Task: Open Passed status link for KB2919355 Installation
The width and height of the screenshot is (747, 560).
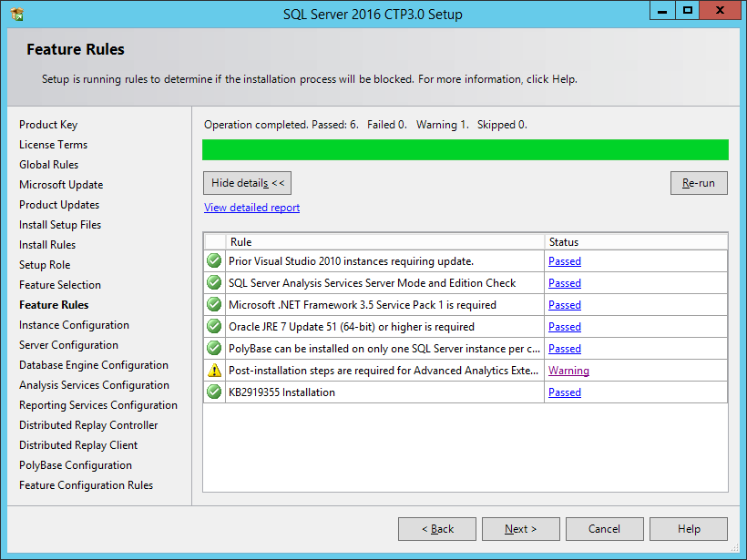Action: tap(564, 392)
